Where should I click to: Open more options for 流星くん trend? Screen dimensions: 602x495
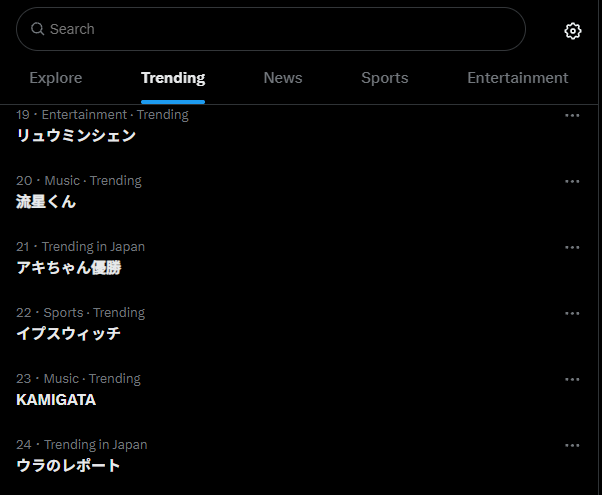click(572, 181)
